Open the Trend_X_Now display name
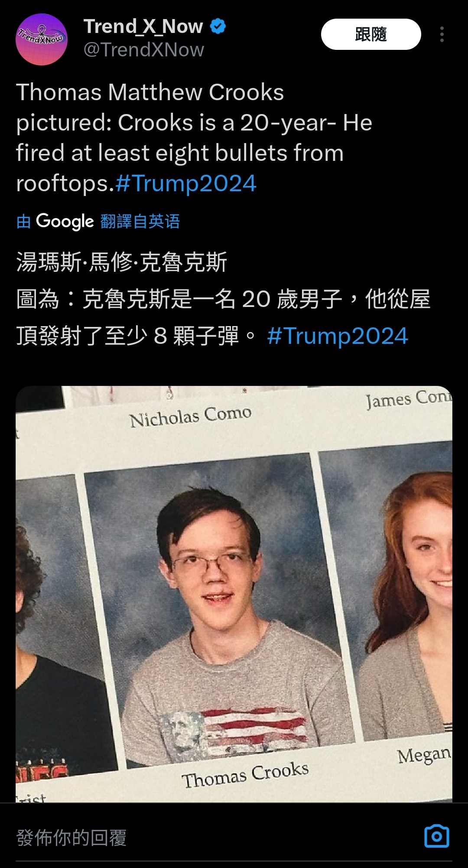 point(143,26)
